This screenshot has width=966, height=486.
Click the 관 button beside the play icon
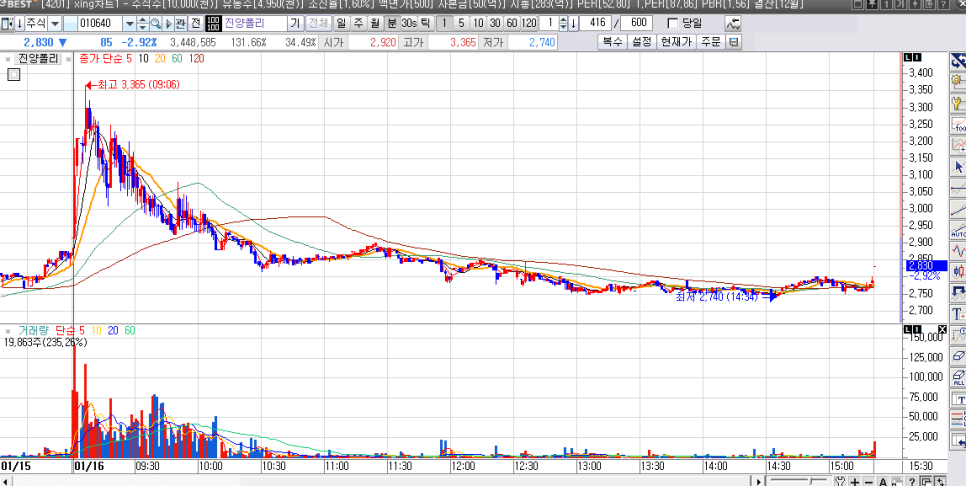pos(181,24)
